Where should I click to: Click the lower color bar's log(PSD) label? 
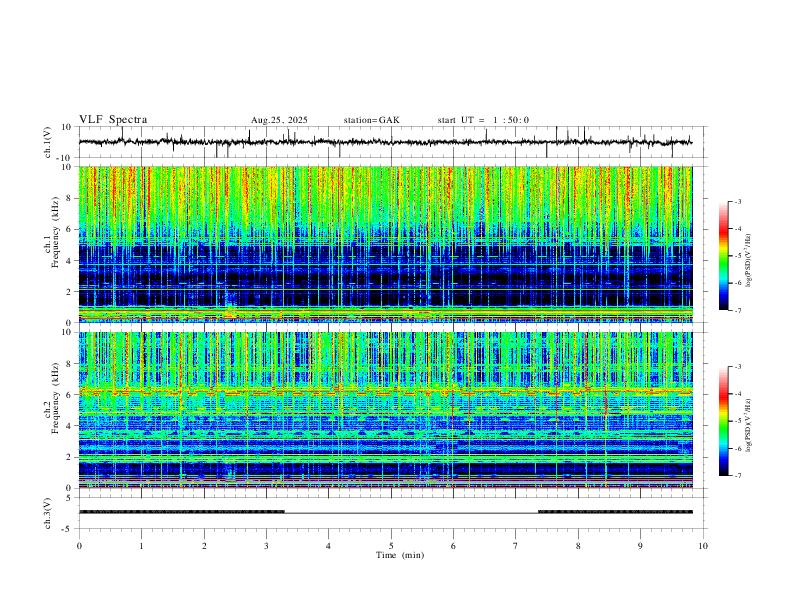tap(749, 425)
